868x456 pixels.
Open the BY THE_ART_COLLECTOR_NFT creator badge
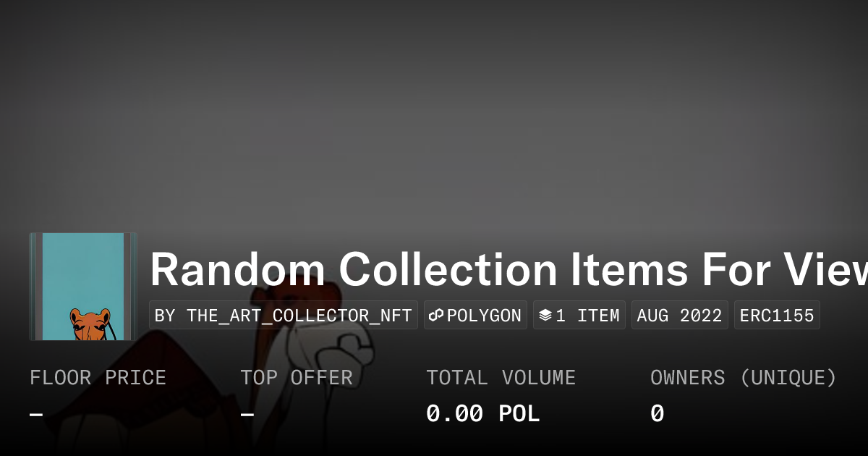coord(284,316)
